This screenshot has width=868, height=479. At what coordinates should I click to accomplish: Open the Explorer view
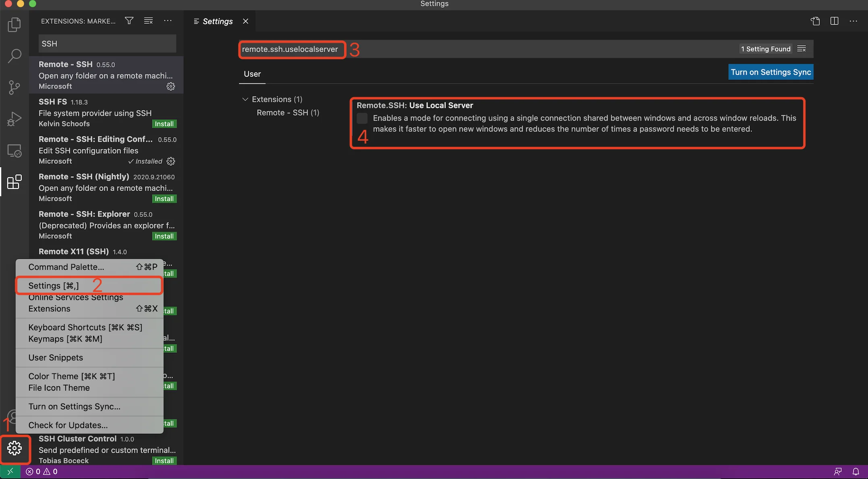click(x=15, y=24)
